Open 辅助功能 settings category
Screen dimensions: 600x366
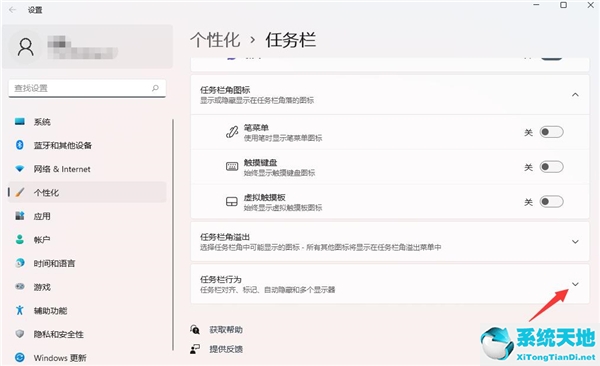click(87, 310)
